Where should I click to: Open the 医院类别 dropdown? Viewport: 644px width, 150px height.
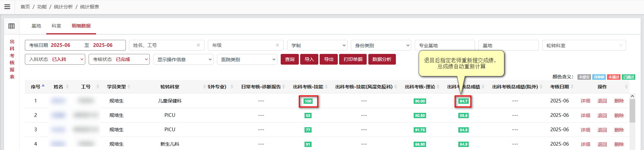point(247,59)
